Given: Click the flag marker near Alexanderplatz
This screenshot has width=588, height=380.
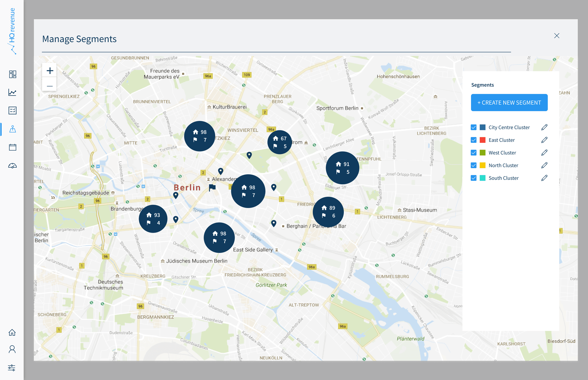Looking at the screenshot, I should point(212,187).
